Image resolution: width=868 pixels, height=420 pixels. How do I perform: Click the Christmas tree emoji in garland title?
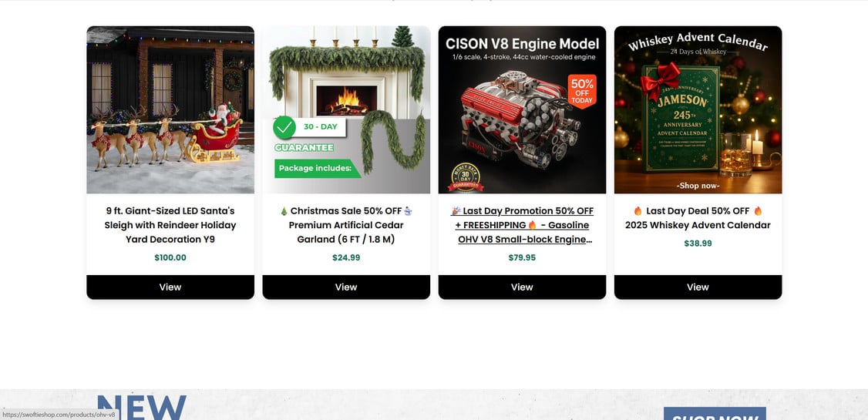coord(284,211)
